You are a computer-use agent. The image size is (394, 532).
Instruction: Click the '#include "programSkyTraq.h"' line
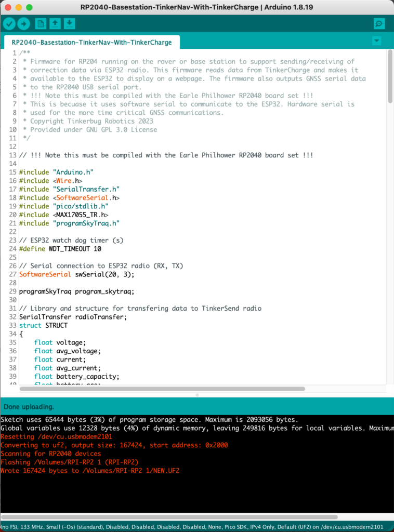coord(69,223)
